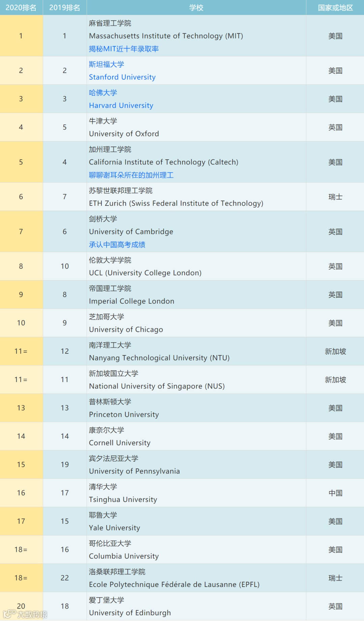Select the text University of Cambridge

click(x=131, y=232)
